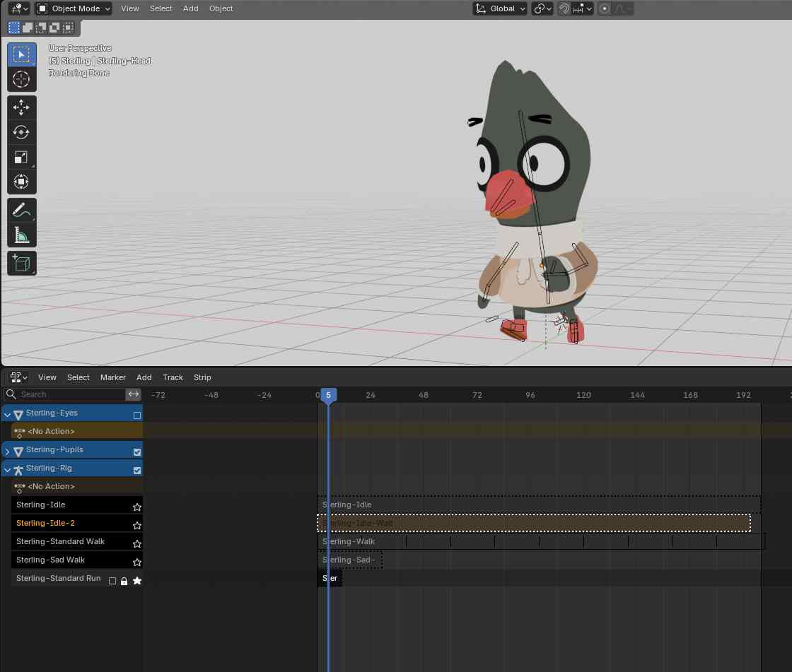The image size is (792, 672).
Task: Activate the 3D Cursor tool
Action: [21, 79]
